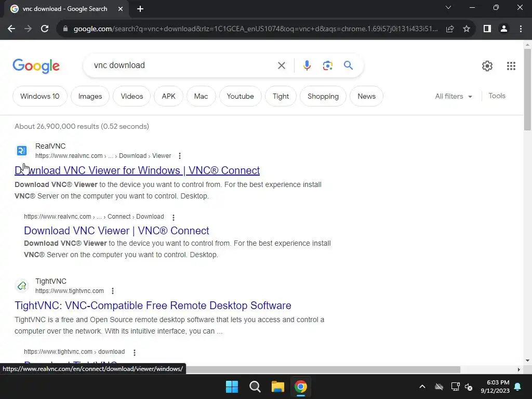
Task: Clear the search box with X icon
Action: pyautogui.click(x=282, y=65)
